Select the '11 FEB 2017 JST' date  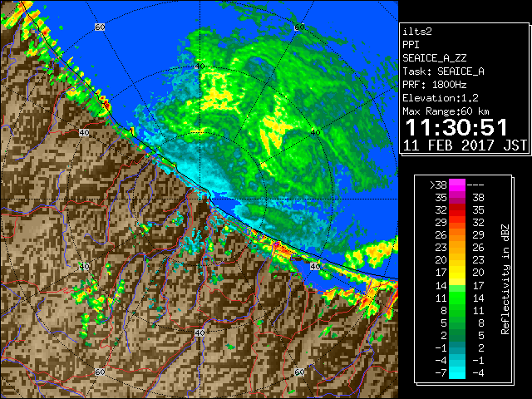[x=465, y=145]
